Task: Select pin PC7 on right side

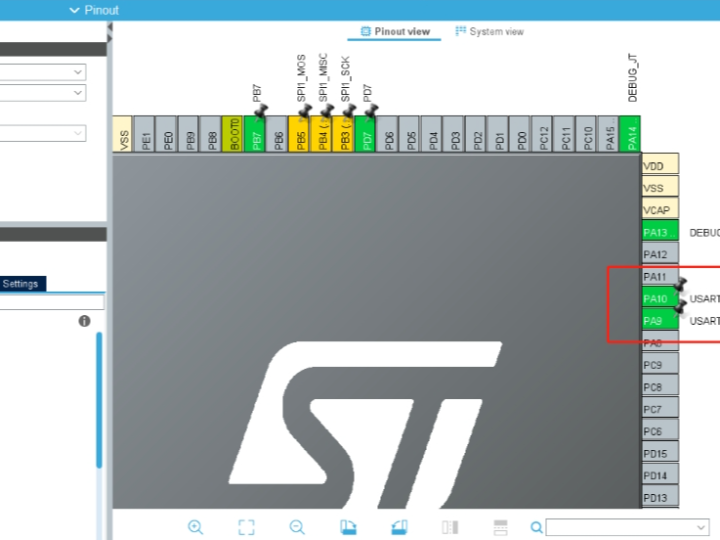Action: tap(660, 409)
